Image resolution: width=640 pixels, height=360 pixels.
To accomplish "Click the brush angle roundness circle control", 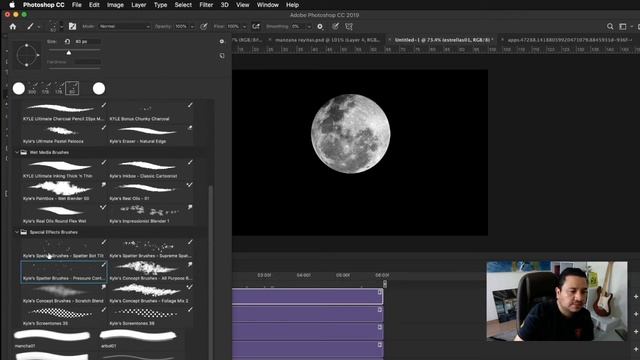I will click(27, 55).
